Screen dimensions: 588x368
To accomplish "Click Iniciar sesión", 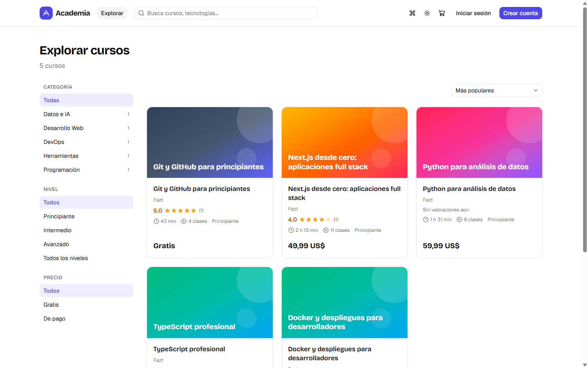I will click(473, 13).
